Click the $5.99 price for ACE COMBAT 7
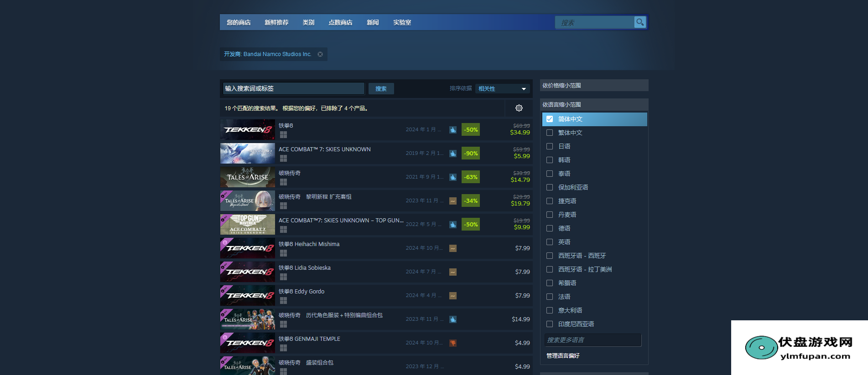Image resolution: width=868 pixels, height=375 pixels. [x=522, y=156]
